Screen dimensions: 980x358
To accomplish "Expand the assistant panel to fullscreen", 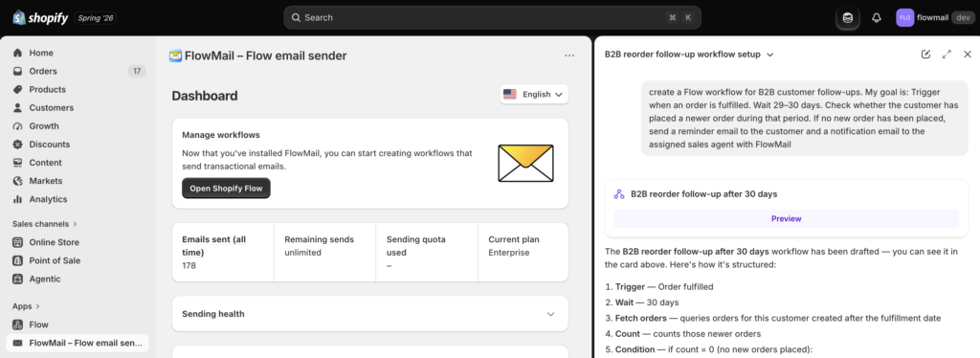I will [947, 55].
